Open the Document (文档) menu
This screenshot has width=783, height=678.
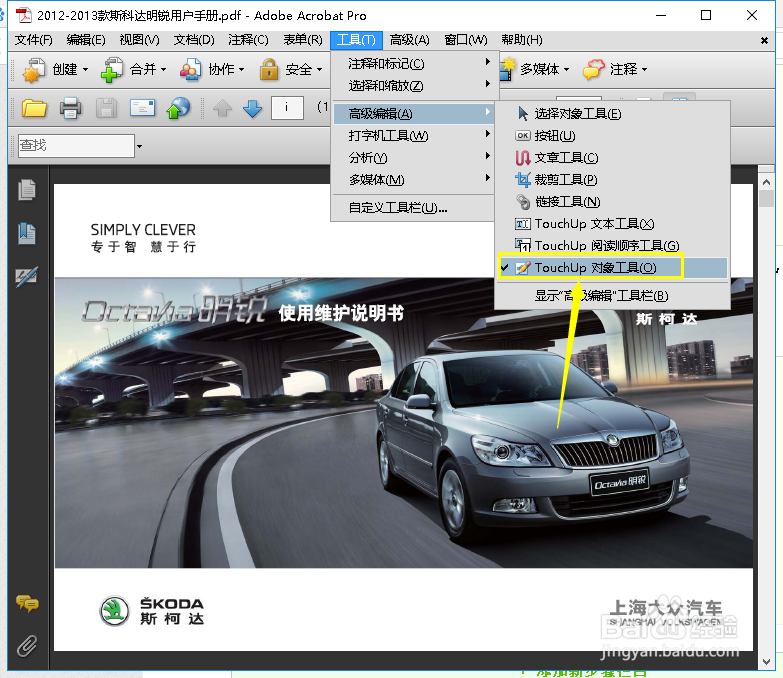(194, 40)
